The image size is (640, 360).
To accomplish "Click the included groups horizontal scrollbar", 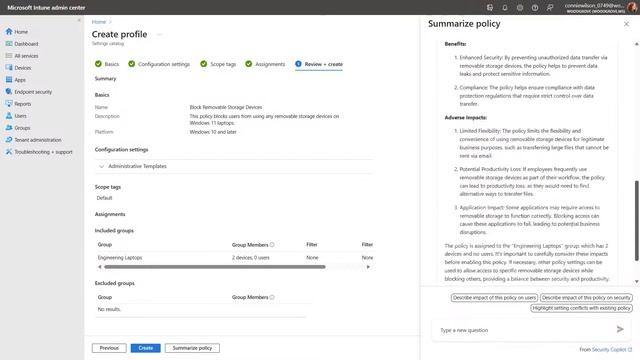I will (x=215, y=267).
